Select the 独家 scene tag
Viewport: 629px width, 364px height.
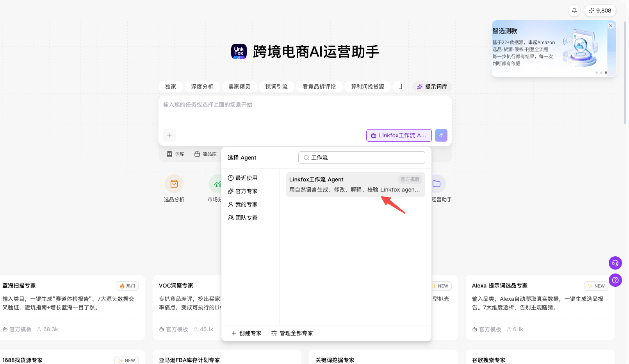pos(171,87)
